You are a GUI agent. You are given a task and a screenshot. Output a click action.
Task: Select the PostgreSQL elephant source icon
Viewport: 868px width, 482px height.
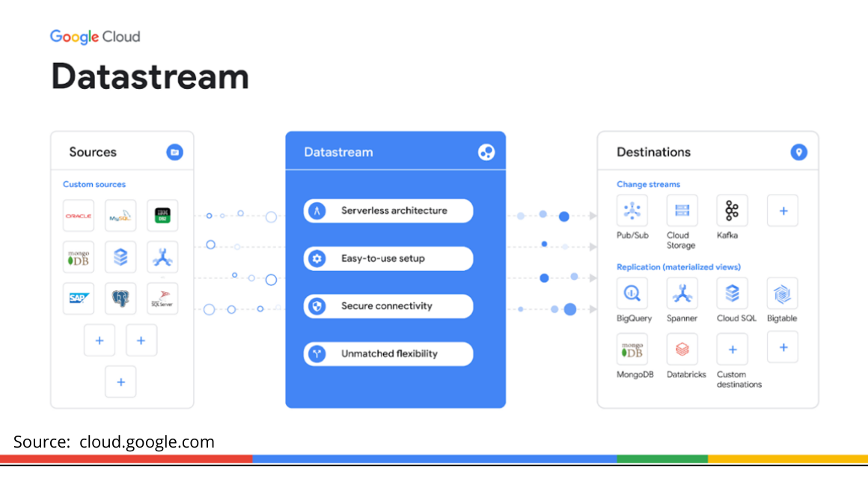click(x=120, y=299)
